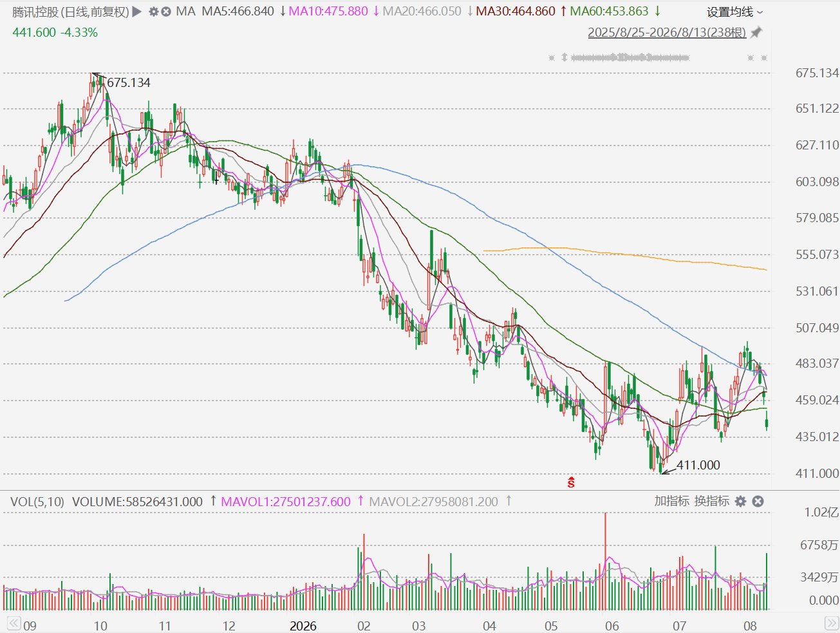
Task: Click the red S marker below the chart
Action: tap(571, 482)
